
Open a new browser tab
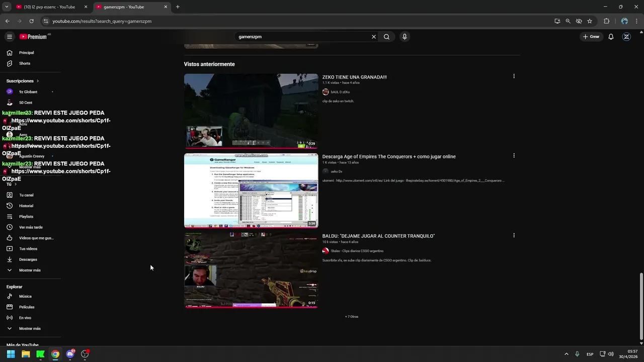[x=178, y=7]
